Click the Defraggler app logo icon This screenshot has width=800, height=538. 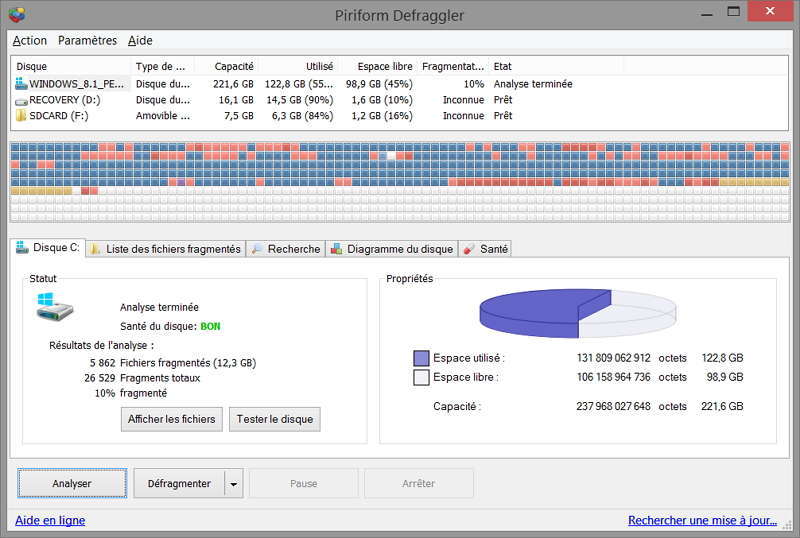(x=16, y=14)
